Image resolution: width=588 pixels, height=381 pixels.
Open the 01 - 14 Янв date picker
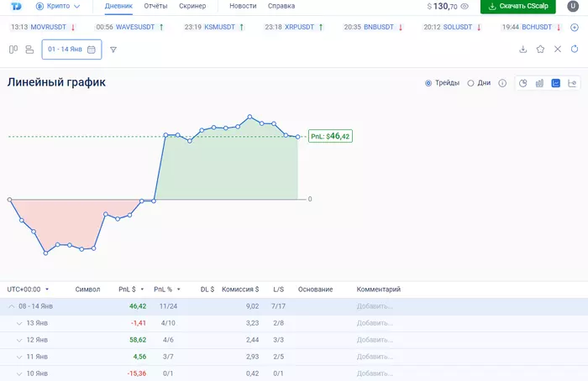[x=71, y=50]
